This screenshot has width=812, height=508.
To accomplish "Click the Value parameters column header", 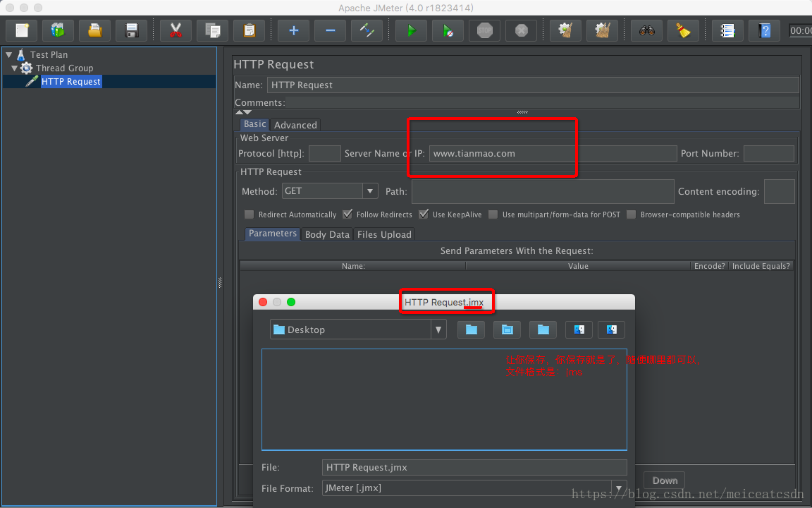I will 578,266.
